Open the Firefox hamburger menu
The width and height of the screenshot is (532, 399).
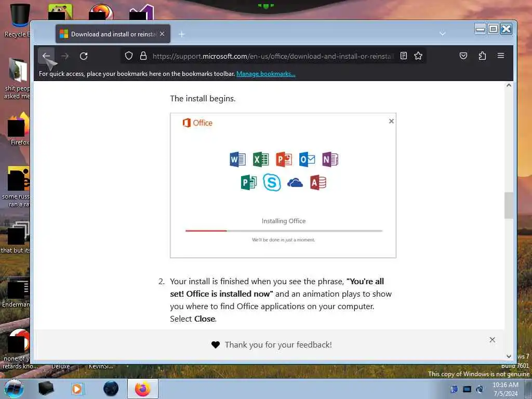coord(500,56)
